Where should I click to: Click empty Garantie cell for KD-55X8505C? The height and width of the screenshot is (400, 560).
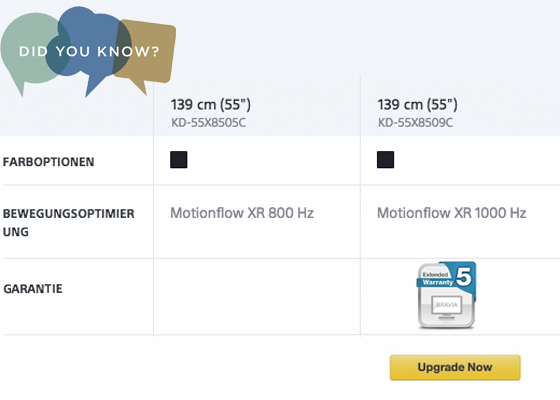point(257,296)
